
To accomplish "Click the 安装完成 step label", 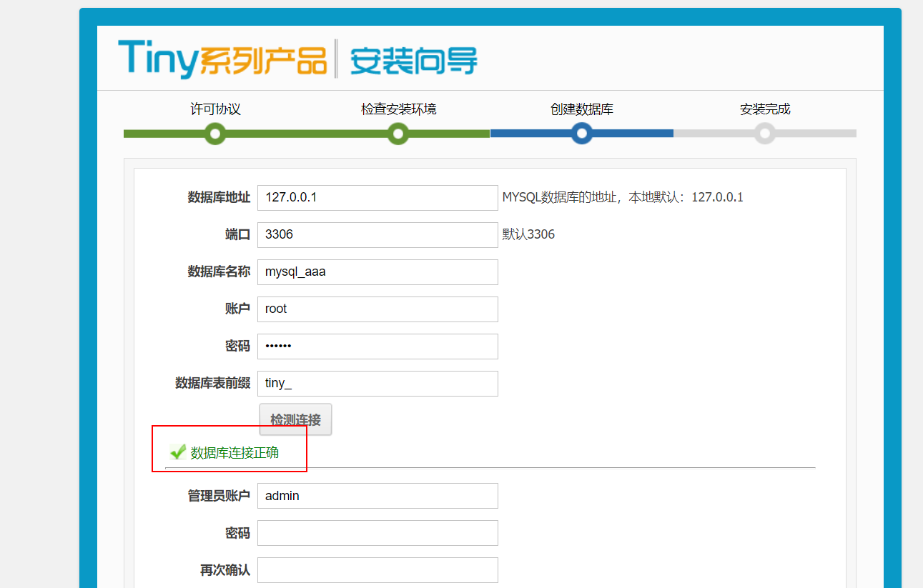I will pos(765,109).
